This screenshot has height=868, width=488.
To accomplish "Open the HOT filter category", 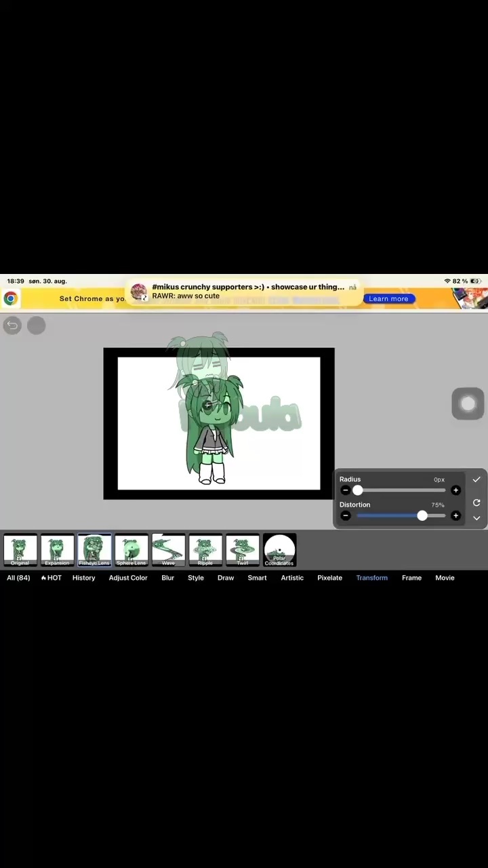I will click(52, 578).
